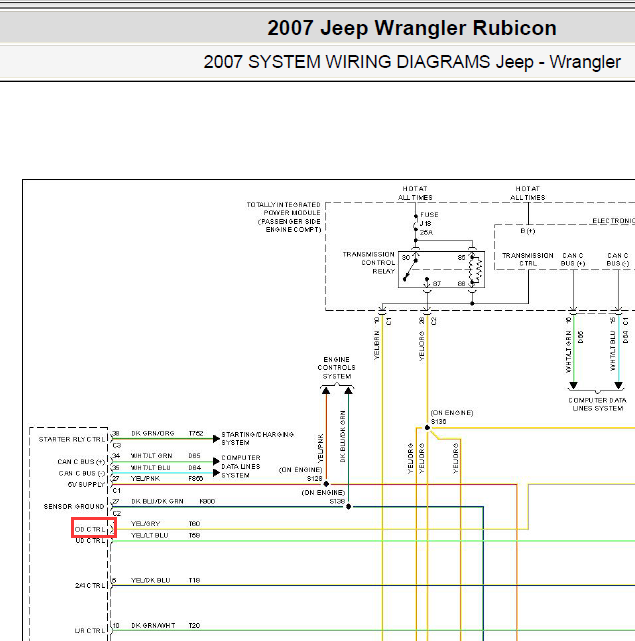Select the "B (+)" terminal label
This screenshot has width=635, height=641.
pyautogui.click(x=528, y=231)
